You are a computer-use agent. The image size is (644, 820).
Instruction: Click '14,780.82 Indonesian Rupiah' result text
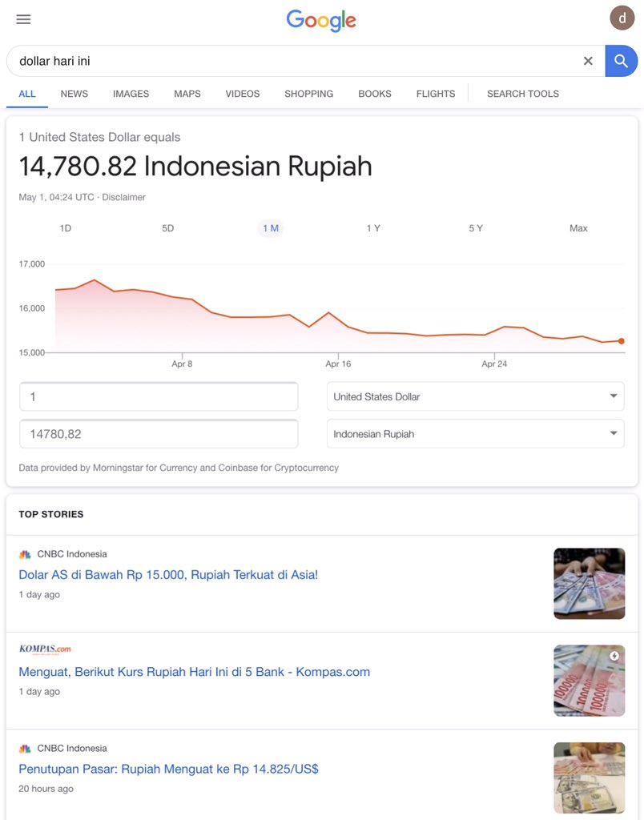[x=195, y=167]
